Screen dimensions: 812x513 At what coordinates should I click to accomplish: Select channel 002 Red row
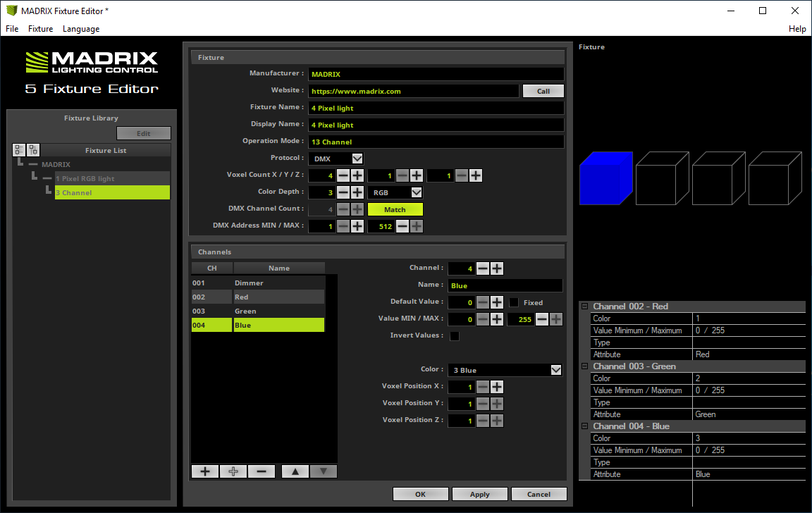(258, 297)
